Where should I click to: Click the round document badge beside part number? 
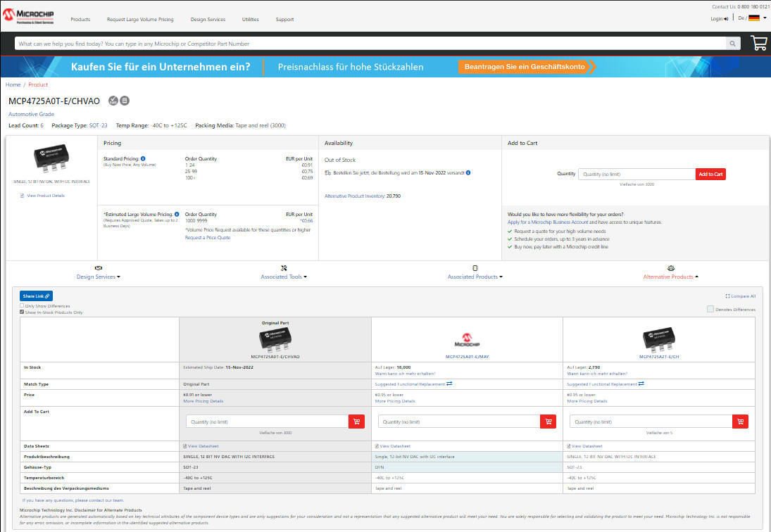coord(125,101)
